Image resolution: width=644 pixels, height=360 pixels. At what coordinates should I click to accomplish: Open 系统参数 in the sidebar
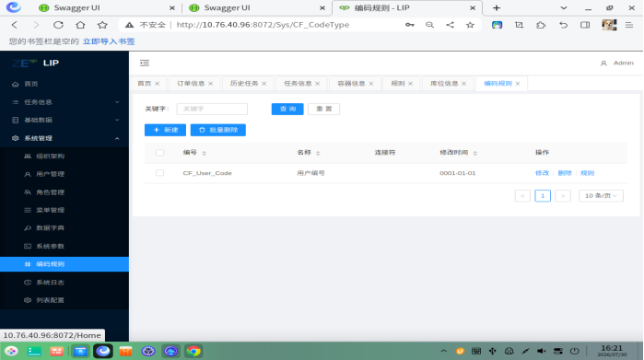[64, 246]
